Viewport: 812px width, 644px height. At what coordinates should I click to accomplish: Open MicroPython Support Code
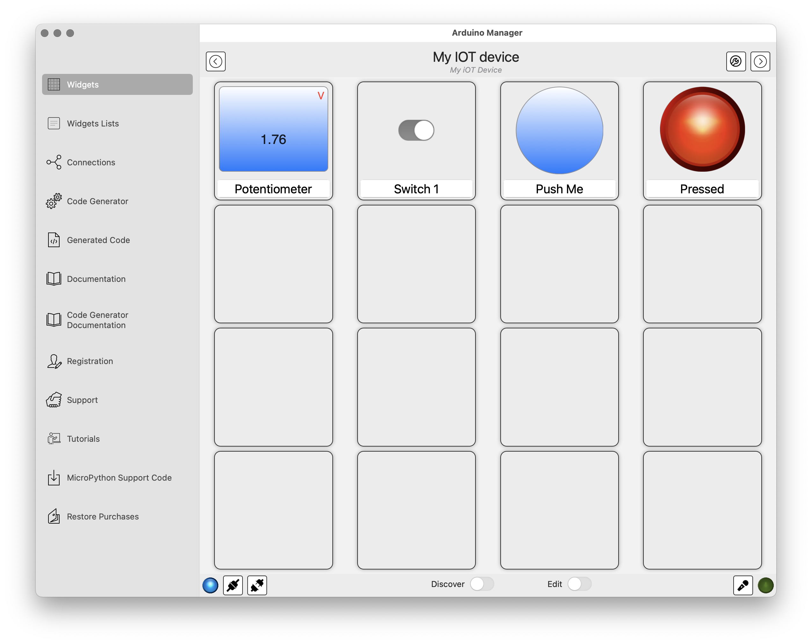(x=119, y=478)
